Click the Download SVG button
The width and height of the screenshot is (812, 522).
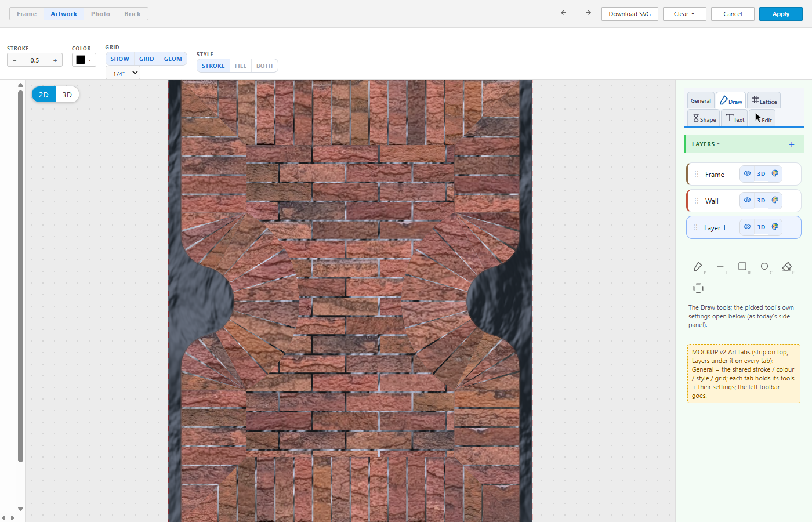tap(630, 14)
